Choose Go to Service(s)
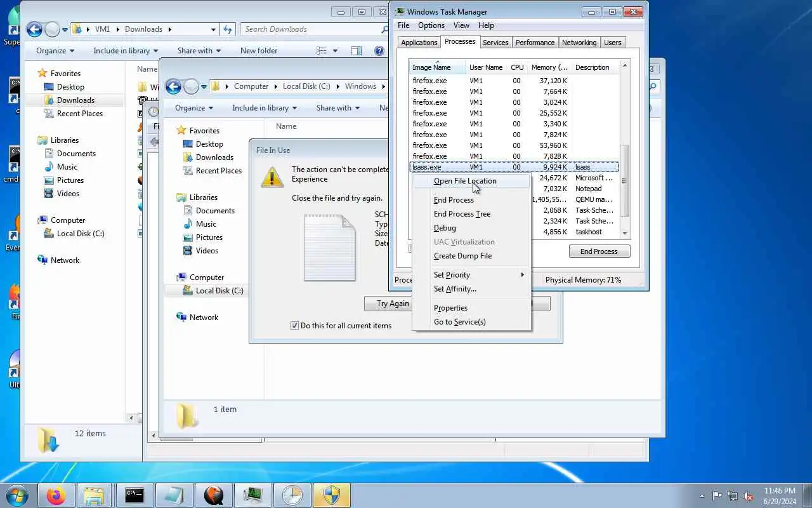 tap(471, 322)
